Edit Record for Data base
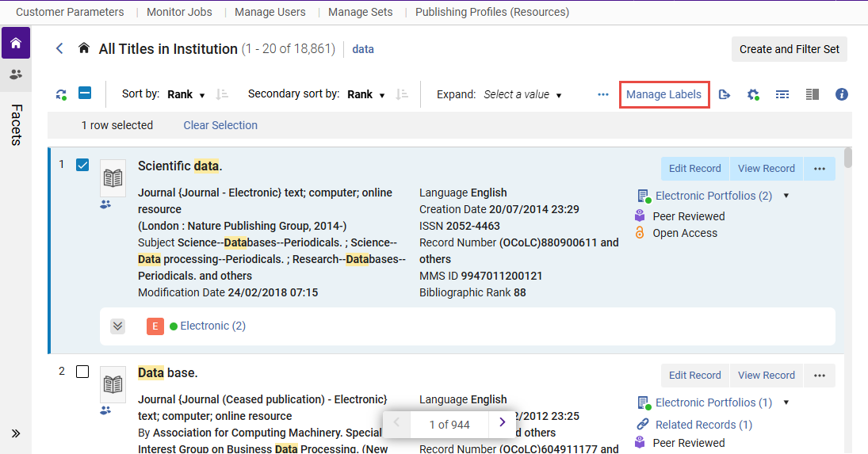The image size is (868, 454). [694, 376]
